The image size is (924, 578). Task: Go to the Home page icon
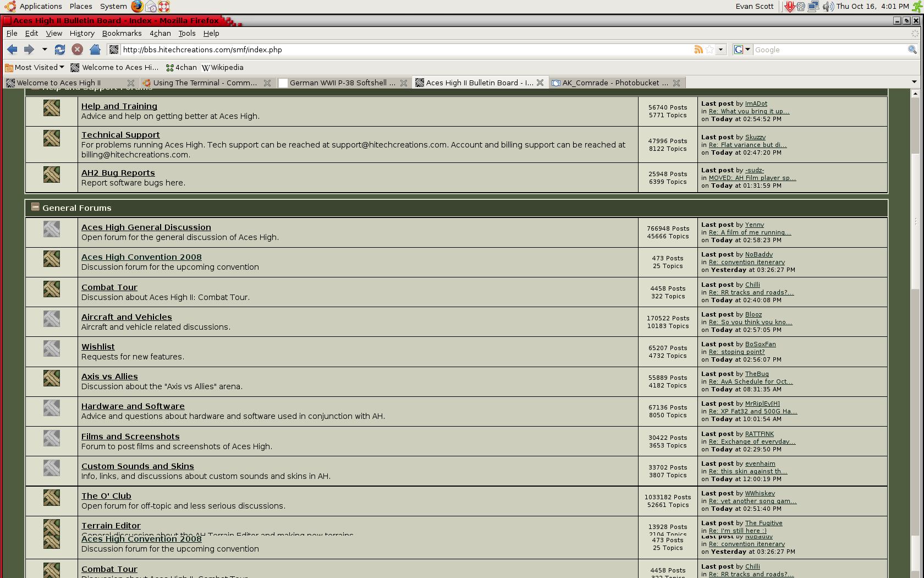click(95, 50)
